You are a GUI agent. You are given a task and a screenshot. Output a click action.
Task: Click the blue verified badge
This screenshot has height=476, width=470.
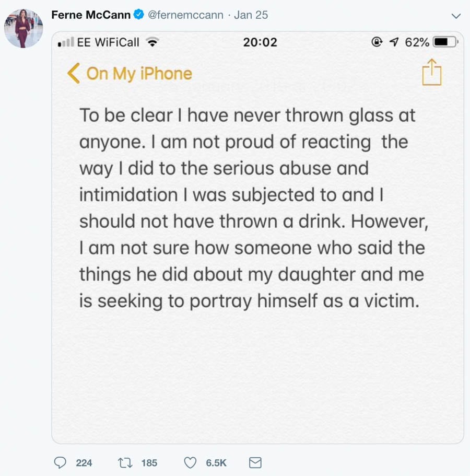pyautogui.click(x=138, y=15)
